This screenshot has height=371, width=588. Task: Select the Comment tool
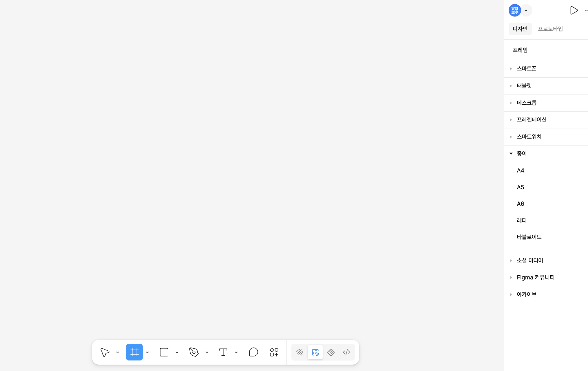[x=253, y=352]
